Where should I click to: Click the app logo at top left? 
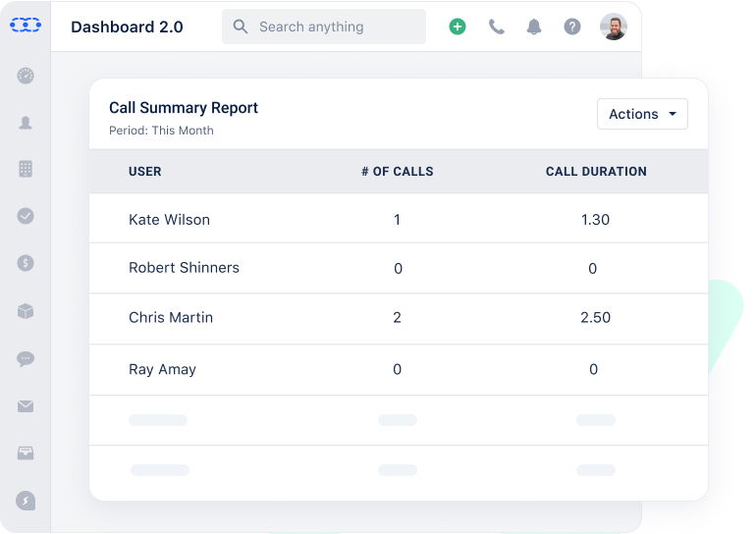pyautogui.click(x=26, y=26)
